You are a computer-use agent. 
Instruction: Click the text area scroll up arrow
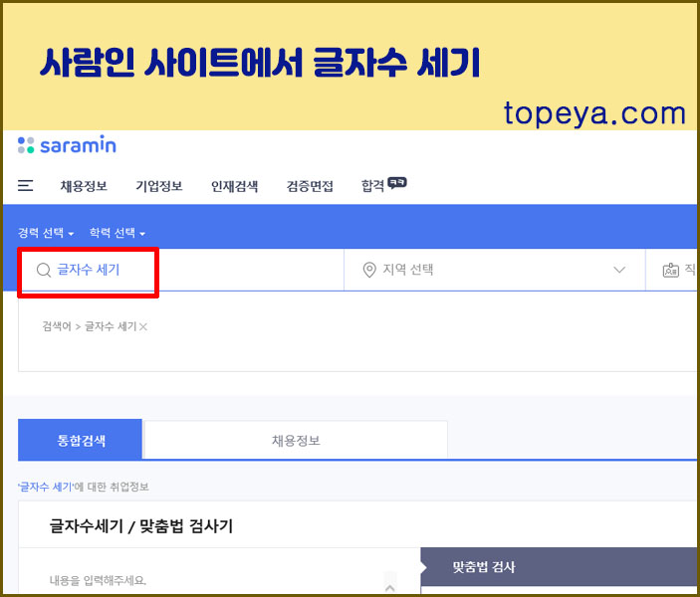[389, 588]
